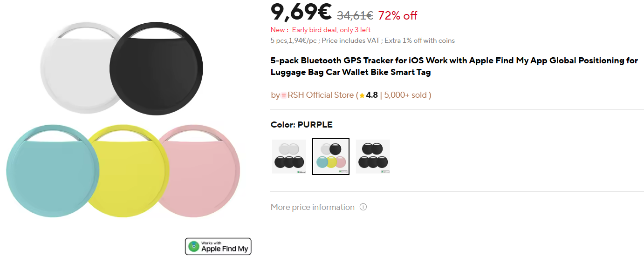Click the star rating icon

point(362,95)
